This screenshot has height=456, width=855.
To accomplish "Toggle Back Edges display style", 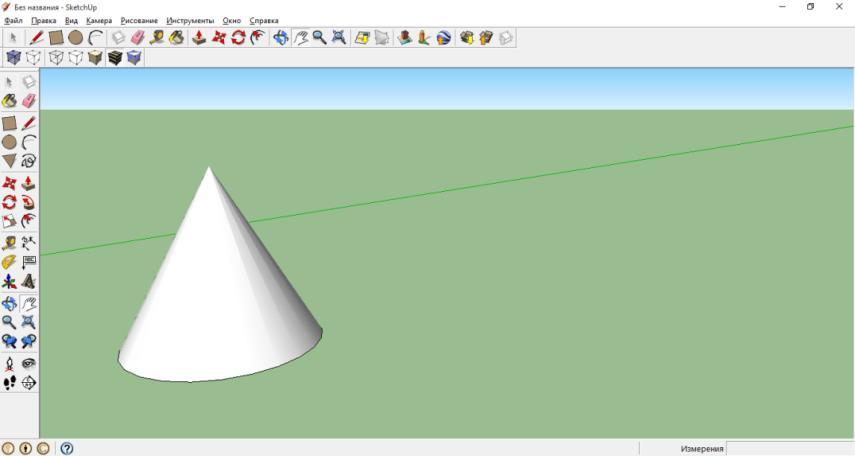I will point(33,57).
